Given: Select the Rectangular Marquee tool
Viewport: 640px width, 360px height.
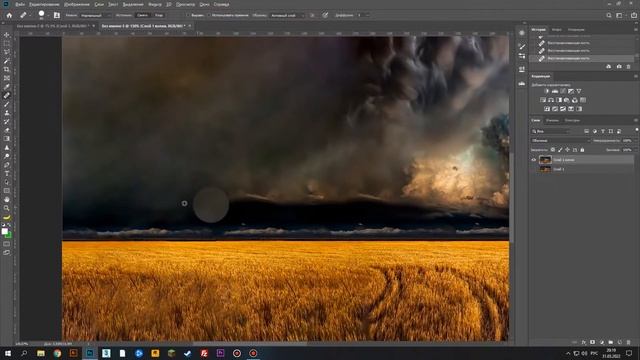Looking at the screenshot, I should click(7, 44).
